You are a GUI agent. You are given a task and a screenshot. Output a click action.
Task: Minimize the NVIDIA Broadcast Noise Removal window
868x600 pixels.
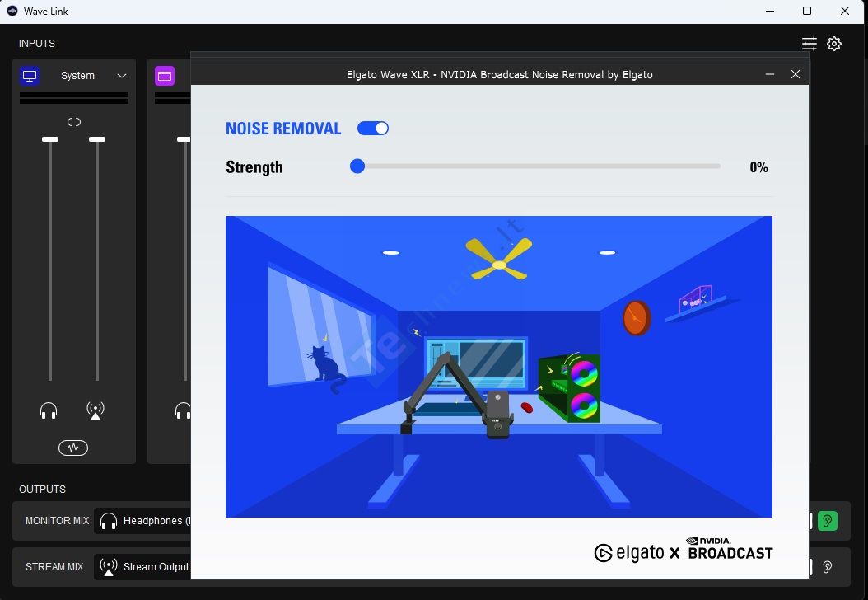pyautogui.click(x=770, y=74)
